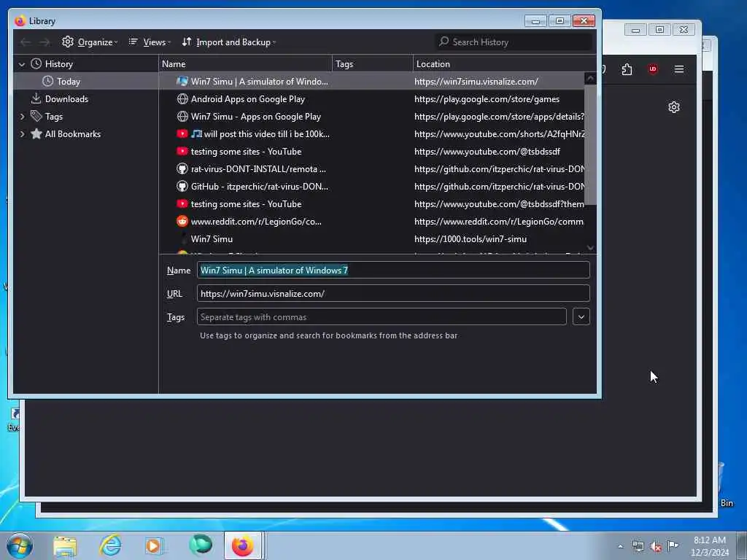747x560 pixels.
Task: Click the new tab page settings gear
Action: click(673, 107)
